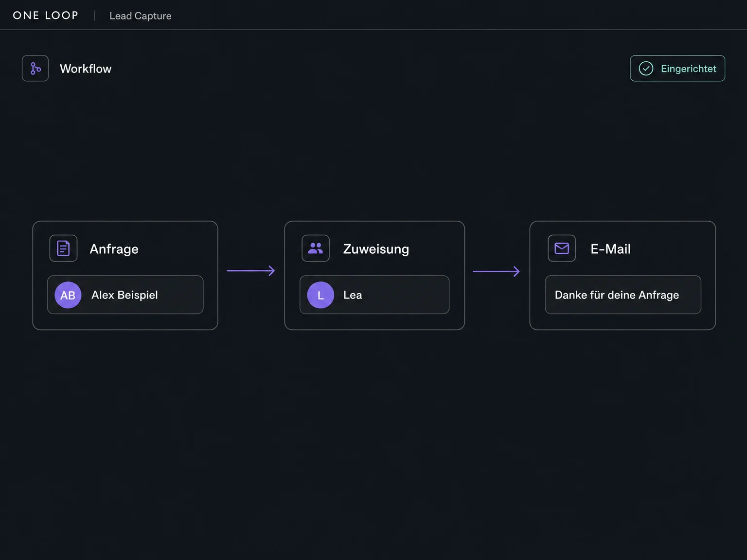Click the L avatar for Lea
This screenshot has height=560, width=747.
click(320, 295)
